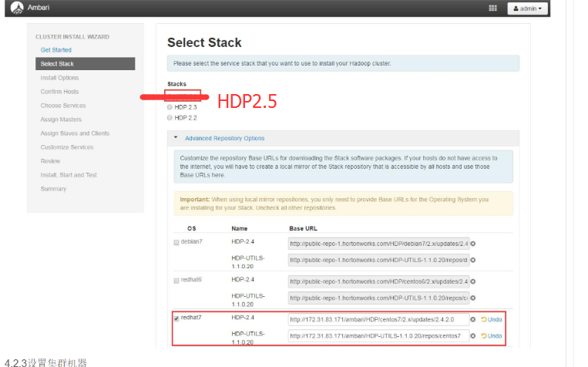Select the HDP 2.3 stack radio button
This screenshot has width=588, height=367.
click(170, 107)
